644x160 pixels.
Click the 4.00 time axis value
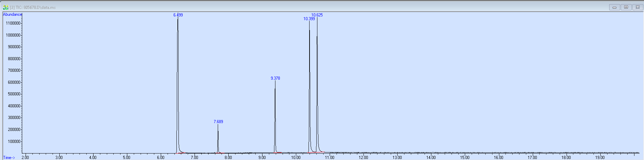(93, 158)
